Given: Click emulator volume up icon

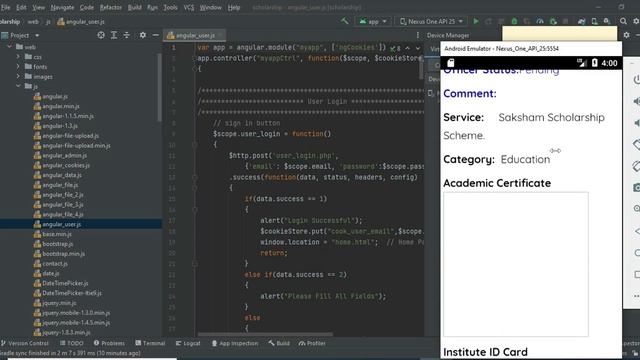Looking at the screenshot, I should (636, 101).
